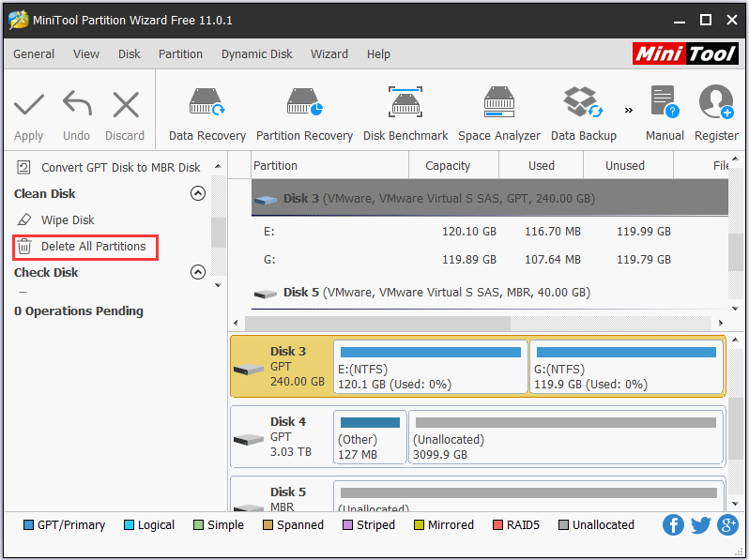Sort by Used column header

542,166
